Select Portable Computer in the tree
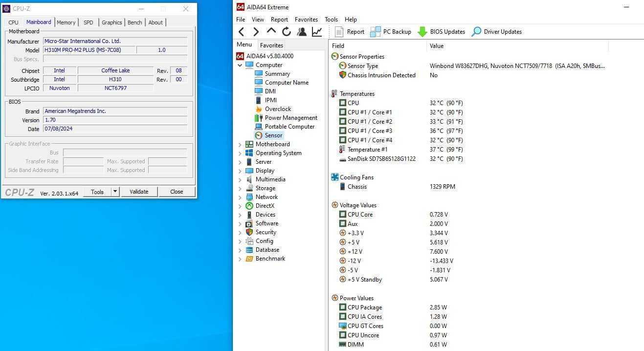The width and height of the screenshot is (644, 351). (289, 127)
